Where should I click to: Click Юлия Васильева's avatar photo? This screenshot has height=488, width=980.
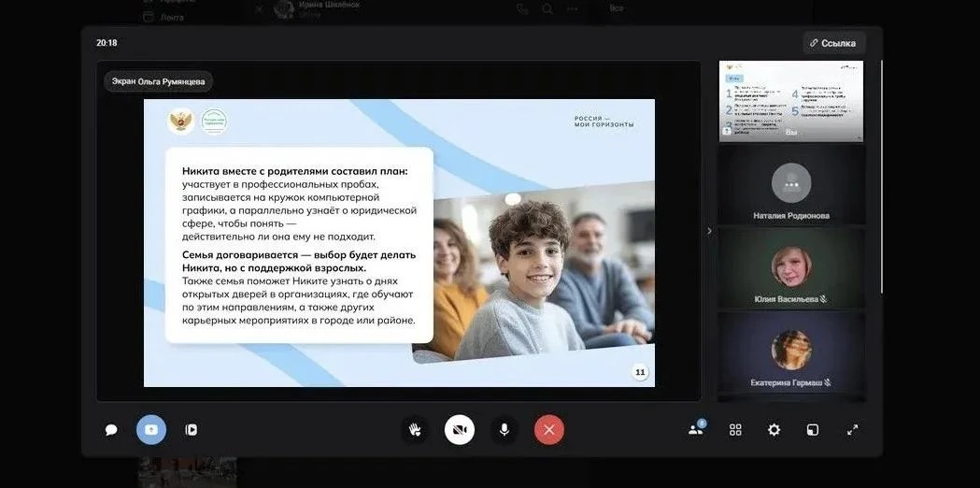coord(791,266)
